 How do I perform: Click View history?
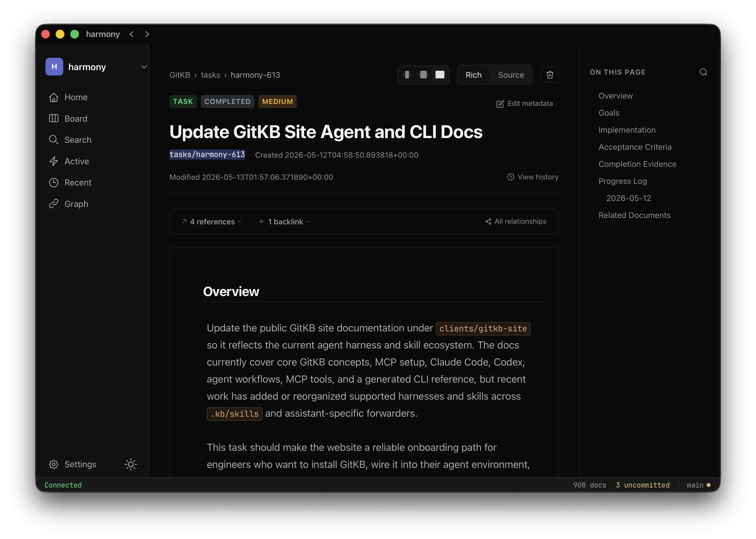click(533, 177)
